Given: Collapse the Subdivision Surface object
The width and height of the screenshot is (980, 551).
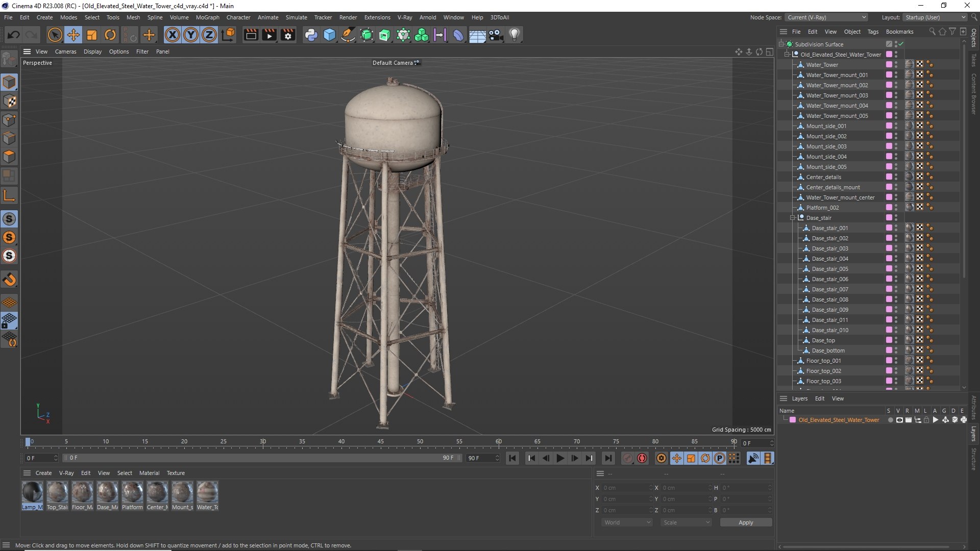Looking at the screenshot, I should coord(781,44).
